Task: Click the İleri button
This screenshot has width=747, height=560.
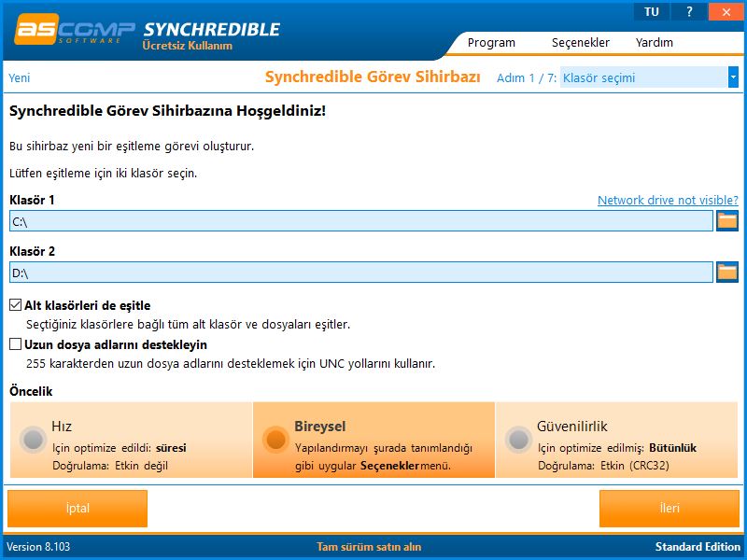Action: coord(669,508)
